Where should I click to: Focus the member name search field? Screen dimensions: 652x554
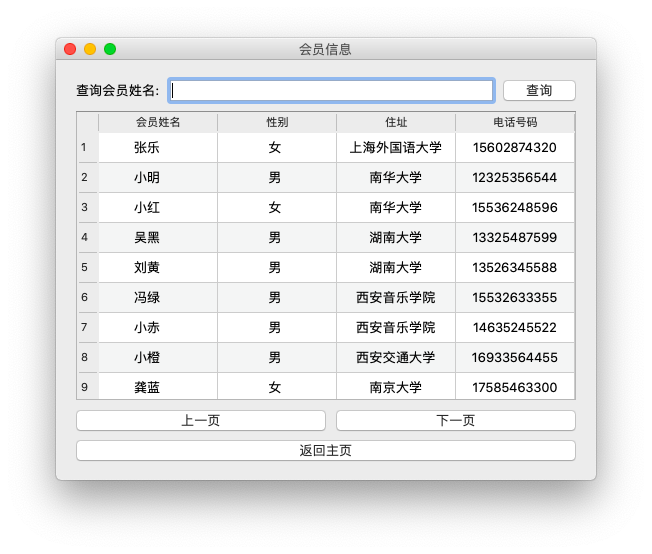(x=331, y=91)
